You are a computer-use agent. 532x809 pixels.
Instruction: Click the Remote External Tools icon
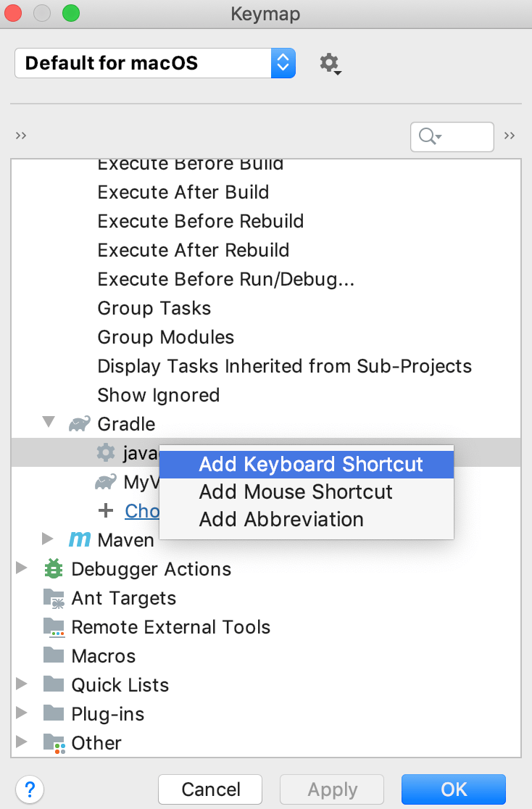click(x=53, y=626)
